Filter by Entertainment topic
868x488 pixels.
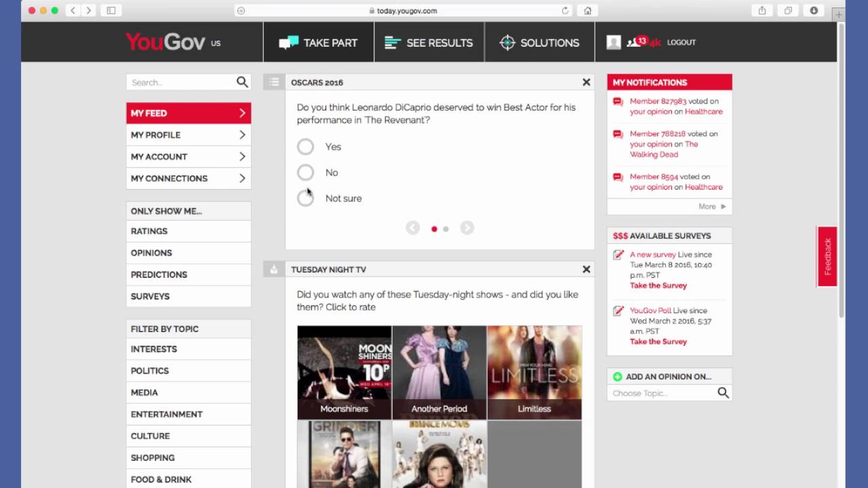tap(189, 414)
